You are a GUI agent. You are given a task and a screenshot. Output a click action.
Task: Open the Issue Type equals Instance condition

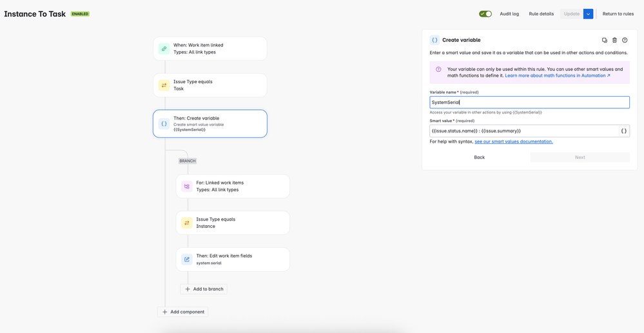(x=233, y=223)
